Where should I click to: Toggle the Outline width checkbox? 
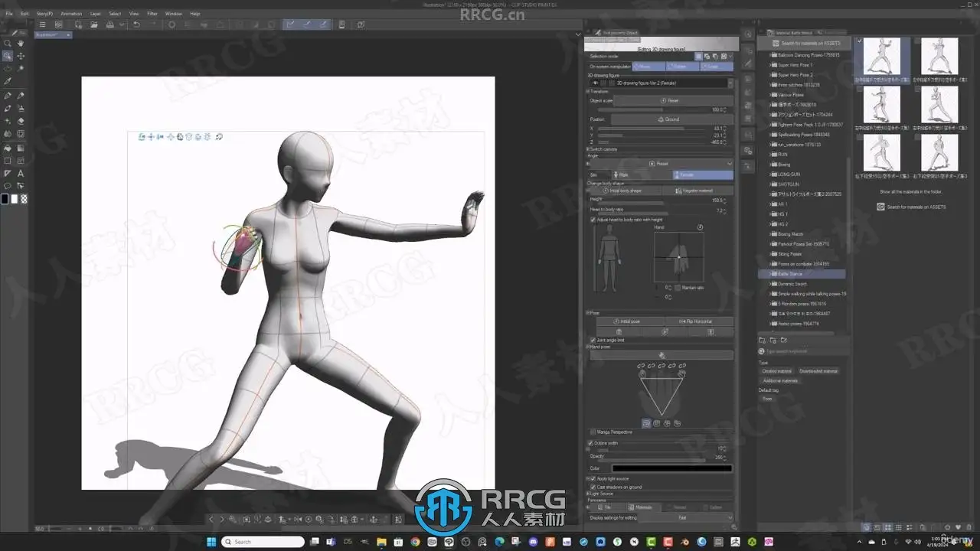tap(590, 442)
